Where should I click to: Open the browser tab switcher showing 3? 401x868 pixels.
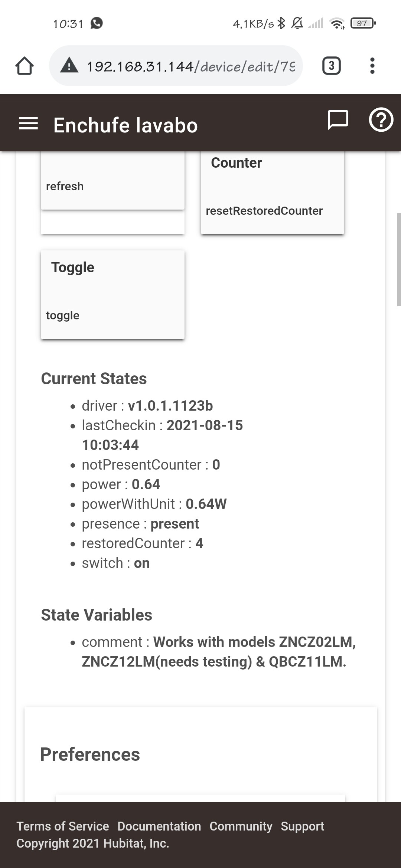(331, 66)
